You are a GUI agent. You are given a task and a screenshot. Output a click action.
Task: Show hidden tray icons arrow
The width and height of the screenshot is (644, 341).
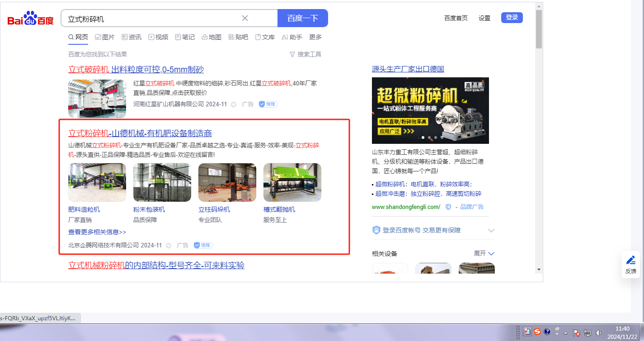click(x=565, y=333)
